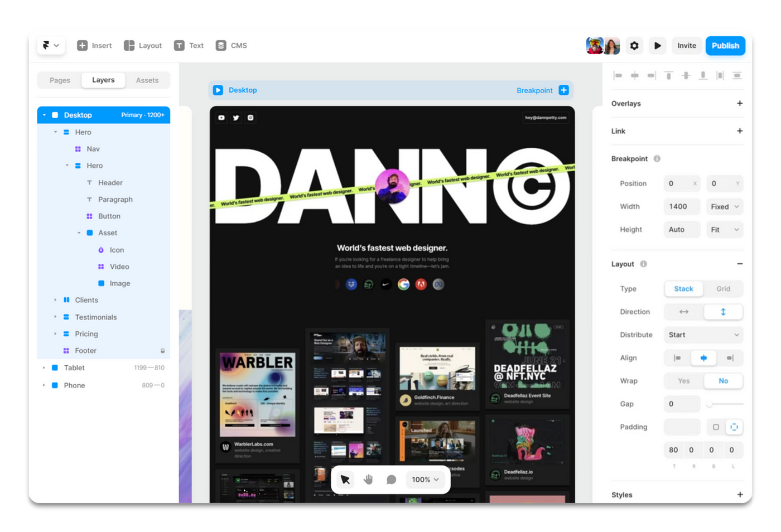Select the Paragraph text layer
This screenshot has height=532, width=781.
[x=104, y=199]
